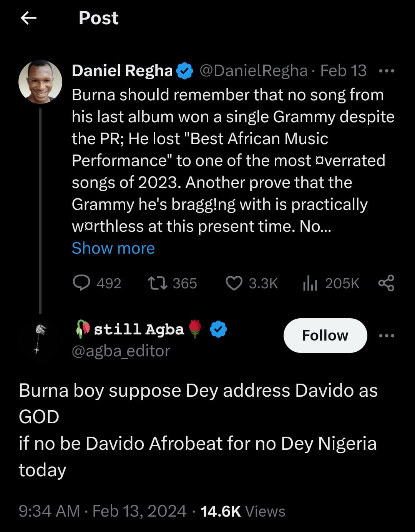The width and height of the screenshot is (415, 532).
Task: Like Daniel Regha's post via heart icon
Action: click(x=234, y=283)
